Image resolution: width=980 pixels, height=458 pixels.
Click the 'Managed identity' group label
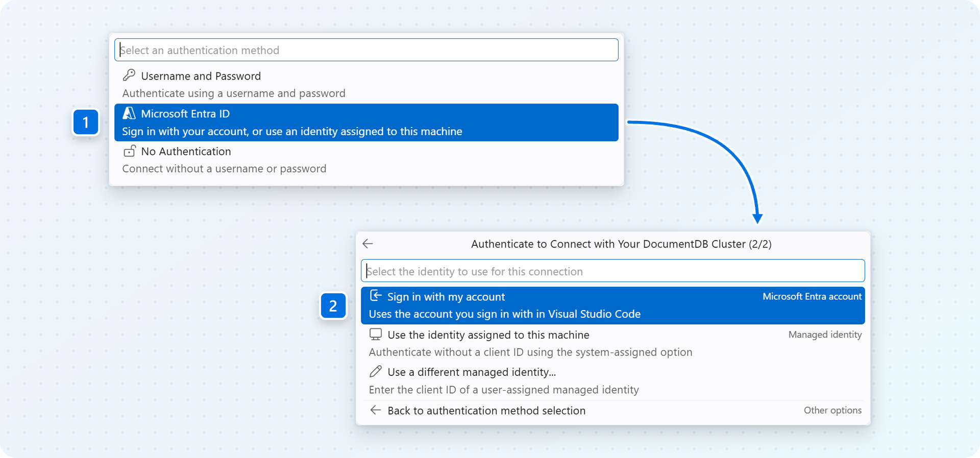825,335
